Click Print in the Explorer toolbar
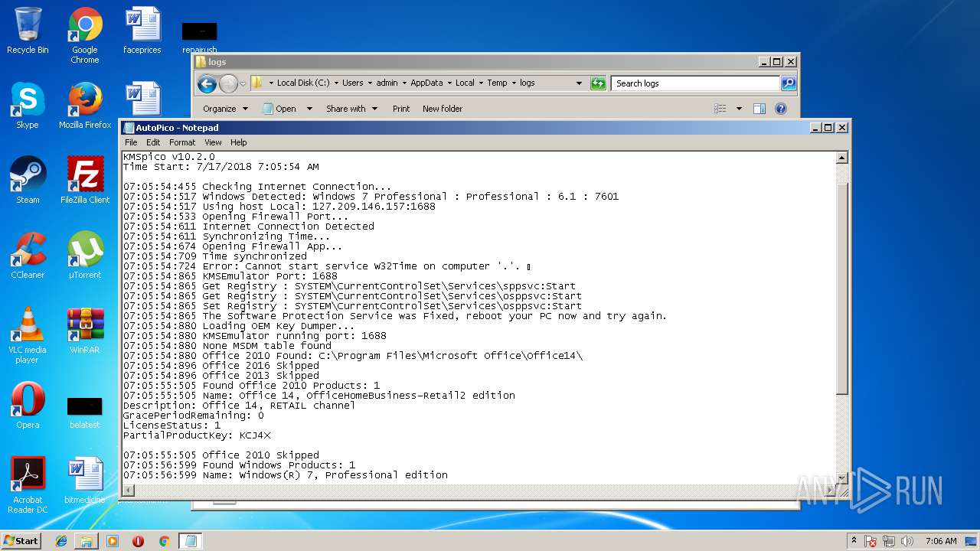This screenshot has width=980, height=551. pyautogui.click(x=401, y=109)
